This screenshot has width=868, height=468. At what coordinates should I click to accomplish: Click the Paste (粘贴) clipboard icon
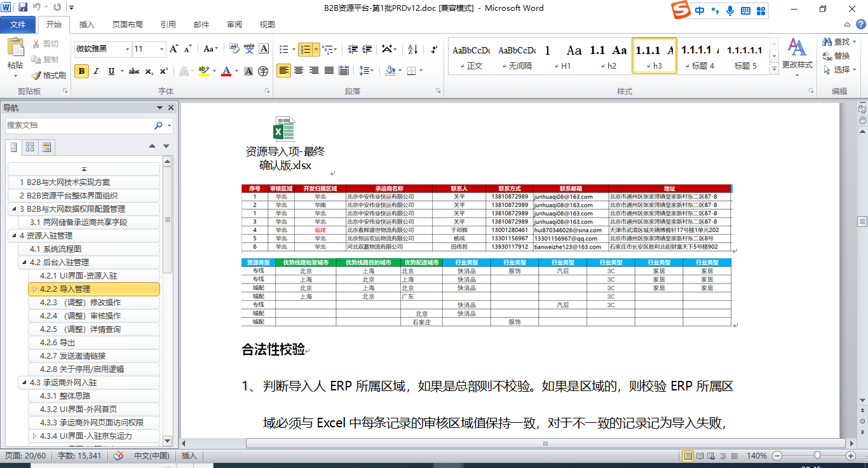pyautogui.click(x=15, y=49)
